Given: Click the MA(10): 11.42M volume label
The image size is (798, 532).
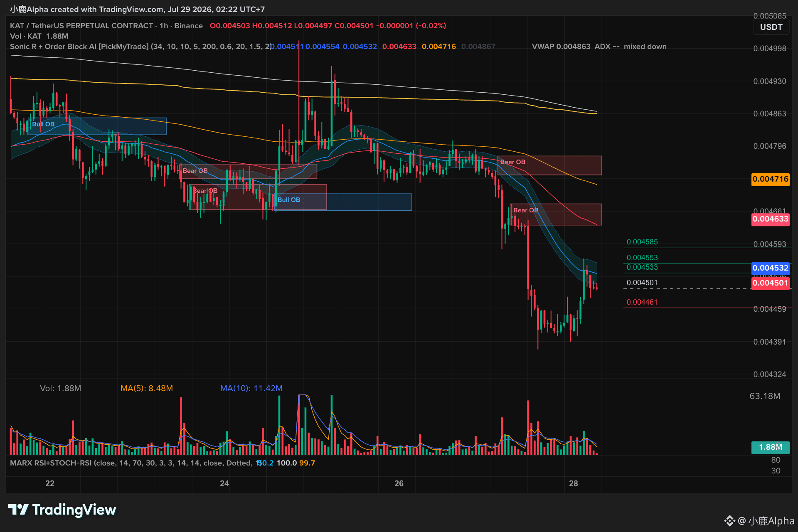Looking at the screenshot, I should 251,388.
